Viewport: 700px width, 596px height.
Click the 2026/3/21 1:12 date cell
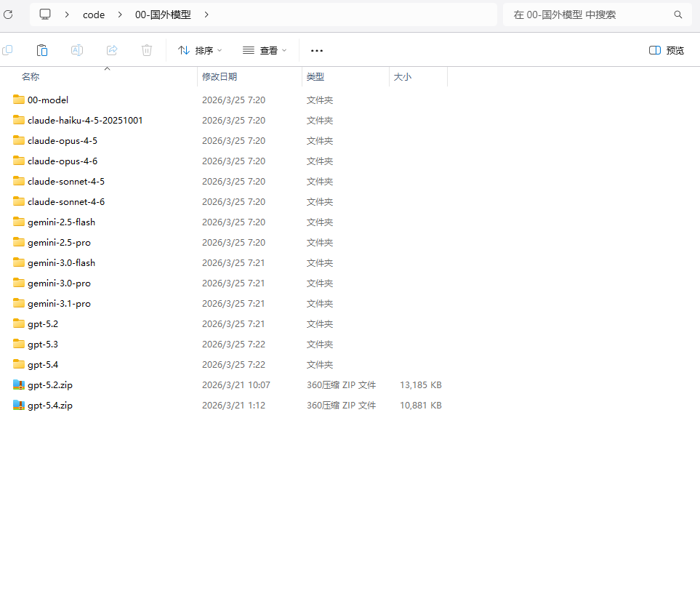point(233,406)
